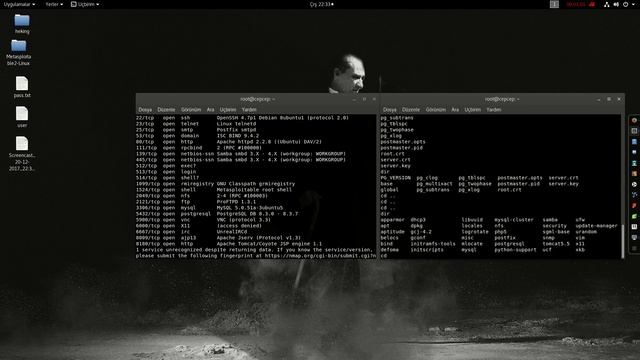Click PG_VERSION in right terminal
This screenshot has width=640, height=360.
[396, 178]
